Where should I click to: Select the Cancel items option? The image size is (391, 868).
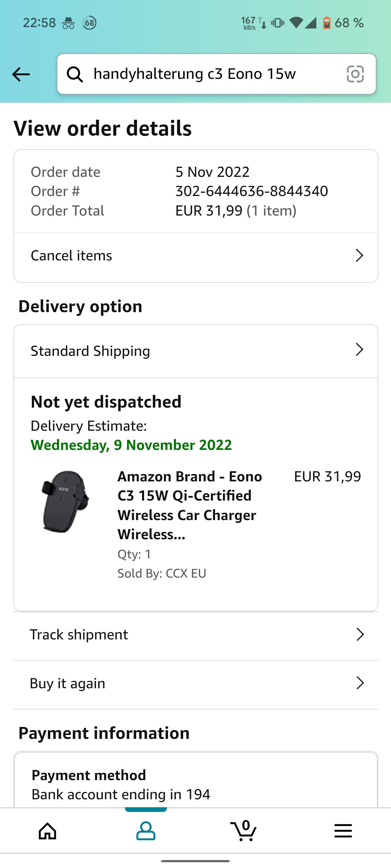pos(72,256)
